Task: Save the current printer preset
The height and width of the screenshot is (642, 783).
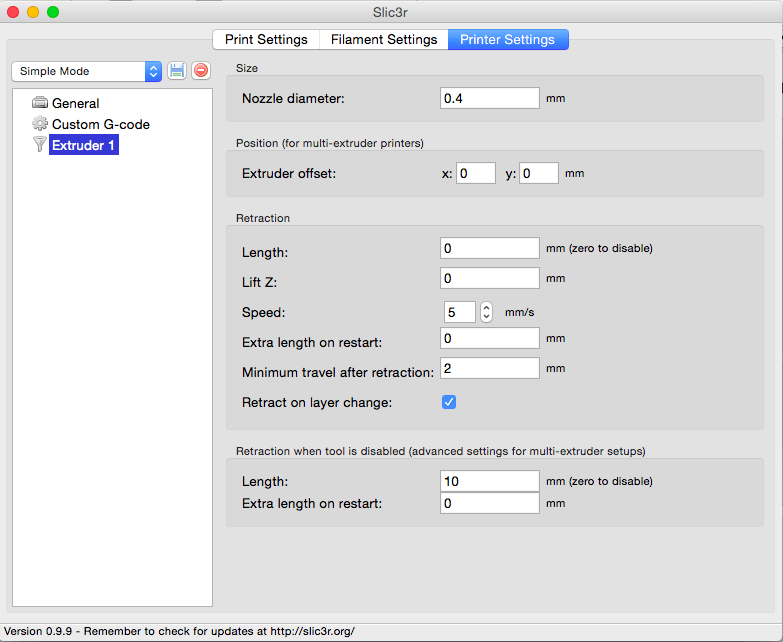Action: (177, 70)
